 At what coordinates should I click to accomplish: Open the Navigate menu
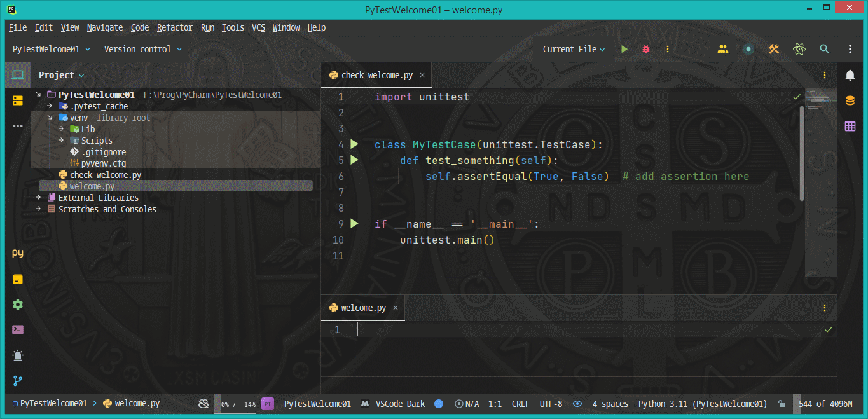(x=105, y=27)
